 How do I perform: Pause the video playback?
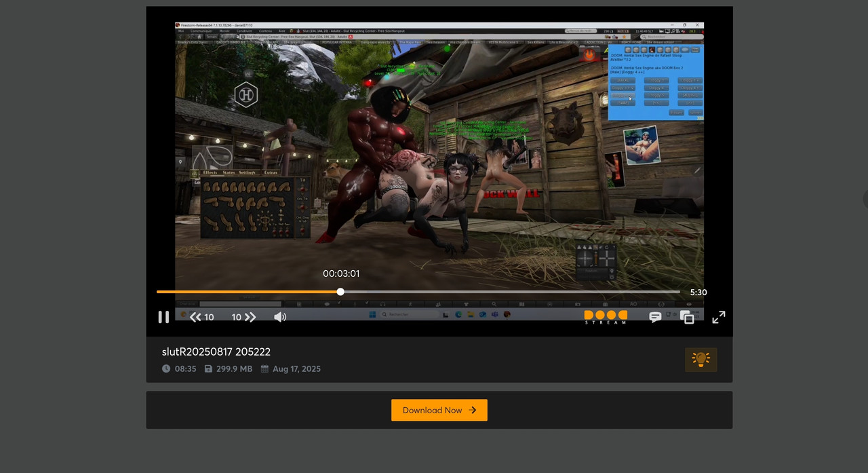coord(163,317)
